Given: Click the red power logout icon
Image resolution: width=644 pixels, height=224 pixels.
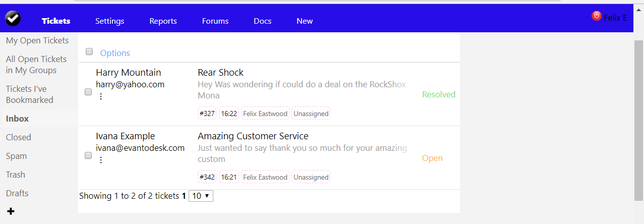Looking at the screenshot, I should pyautogui.click(x=597, y=16).
